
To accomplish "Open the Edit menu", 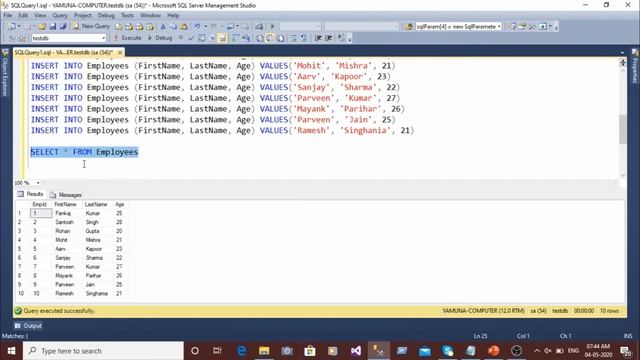I will [x=23, y=15].
